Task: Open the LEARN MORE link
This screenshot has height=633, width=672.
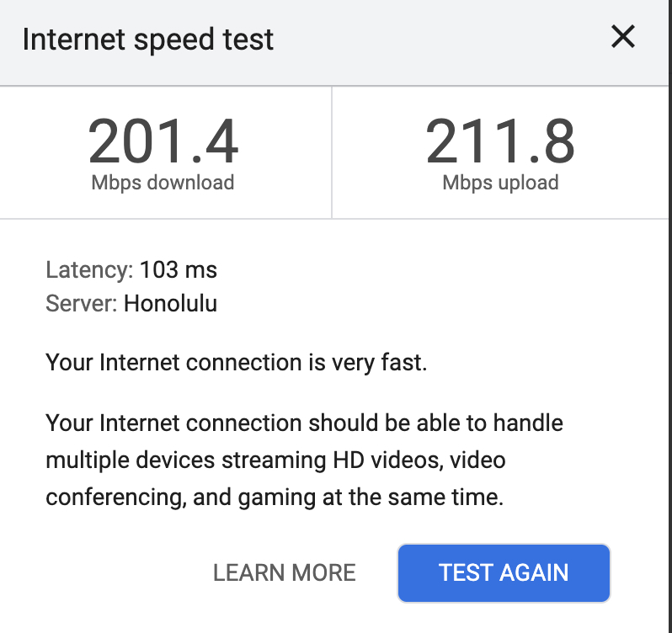Action: 285,573
